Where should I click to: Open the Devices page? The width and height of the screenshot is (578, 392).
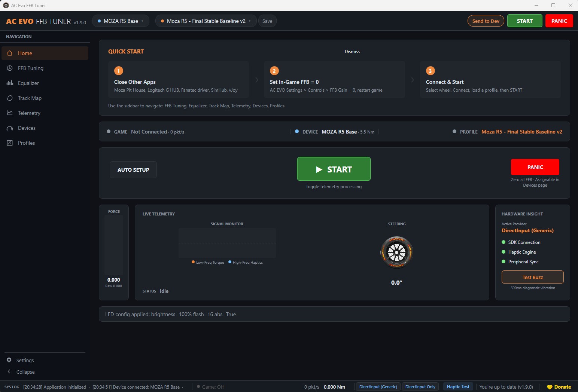coord(45,128)
